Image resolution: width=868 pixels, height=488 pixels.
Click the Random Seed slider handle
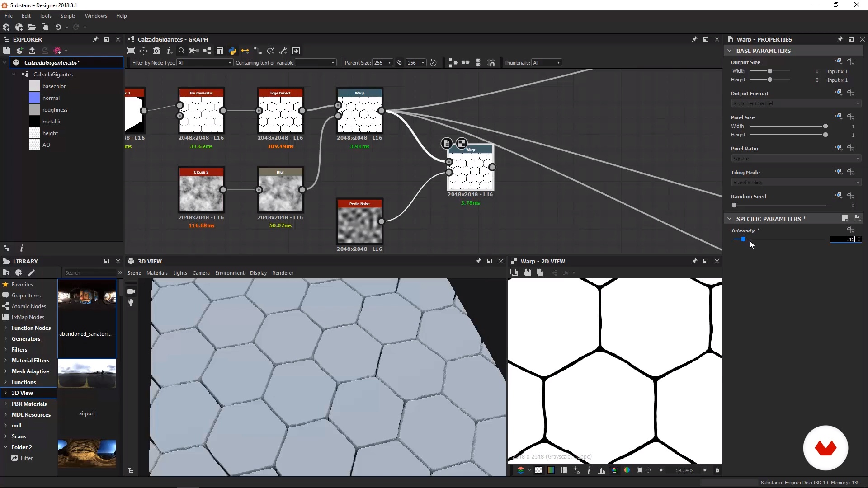coord(734,205)
